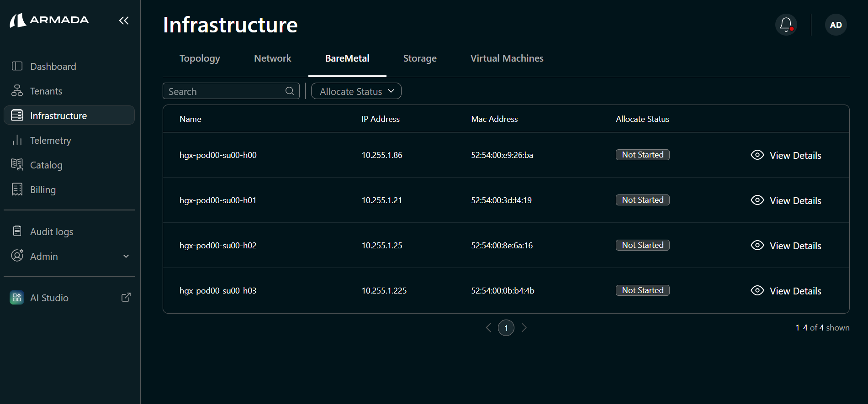Image resolution: width=868 pixels, height=404 pixels.
Task: Go to previous page arrow
Action: click(488, 328)
